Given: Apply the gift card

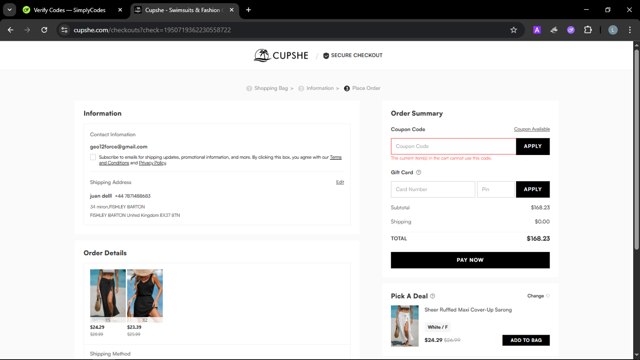Looking at the screenshot, I should 533,189.
